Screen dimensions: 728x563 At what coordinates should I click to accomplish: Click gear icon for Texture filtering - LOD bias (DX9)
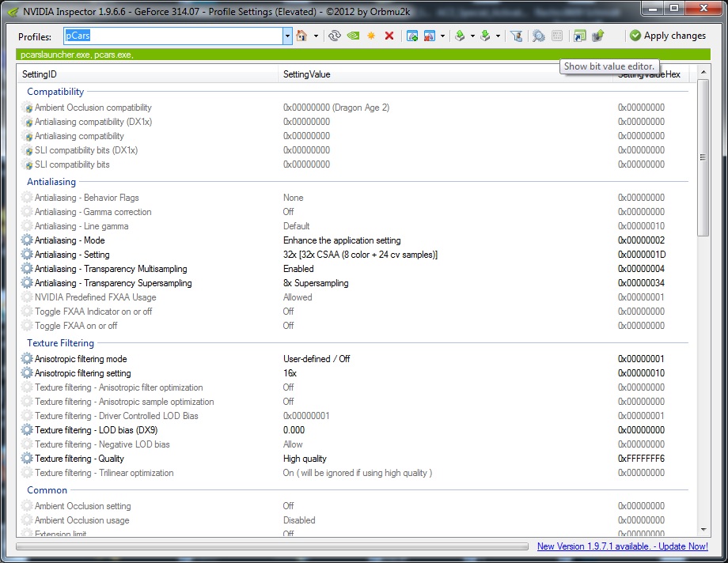tap(27, 430)
